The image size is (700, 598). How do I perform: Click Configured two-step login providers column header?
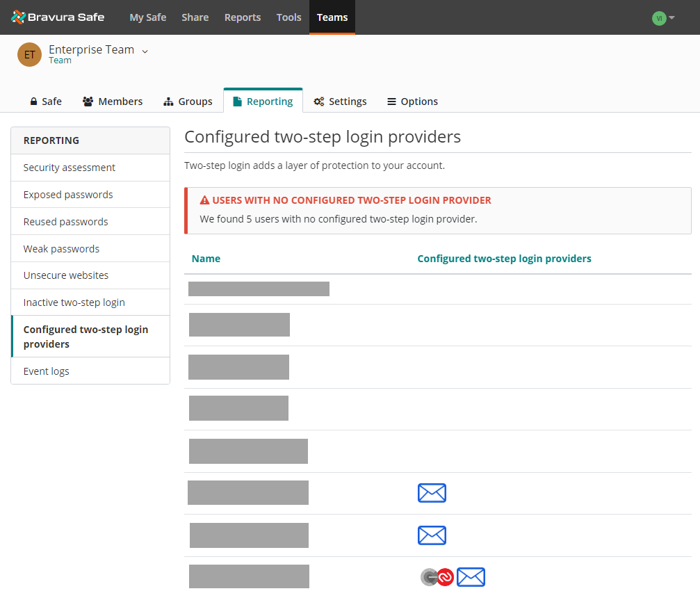[x=504, y=259]
